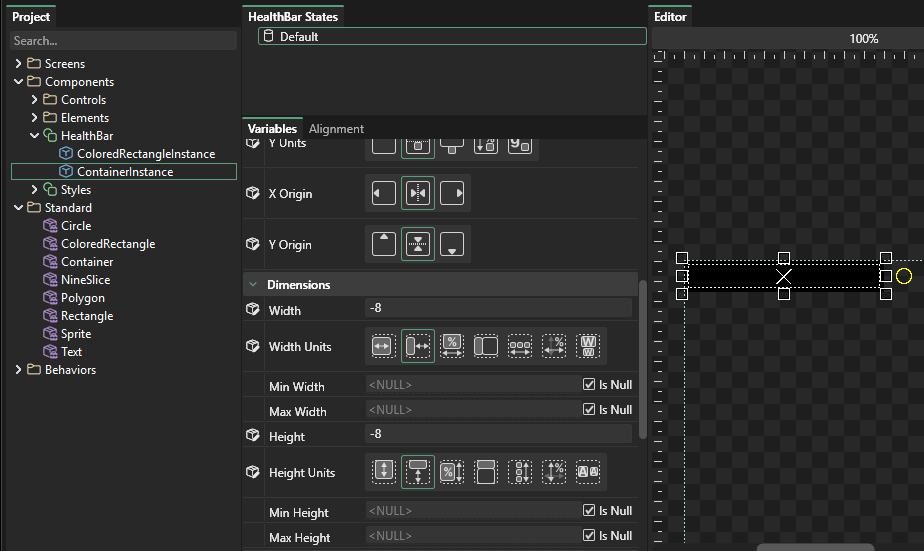Collapse the Dimensions section
This screenshot has width=924, height=551.
click(254, 285)
